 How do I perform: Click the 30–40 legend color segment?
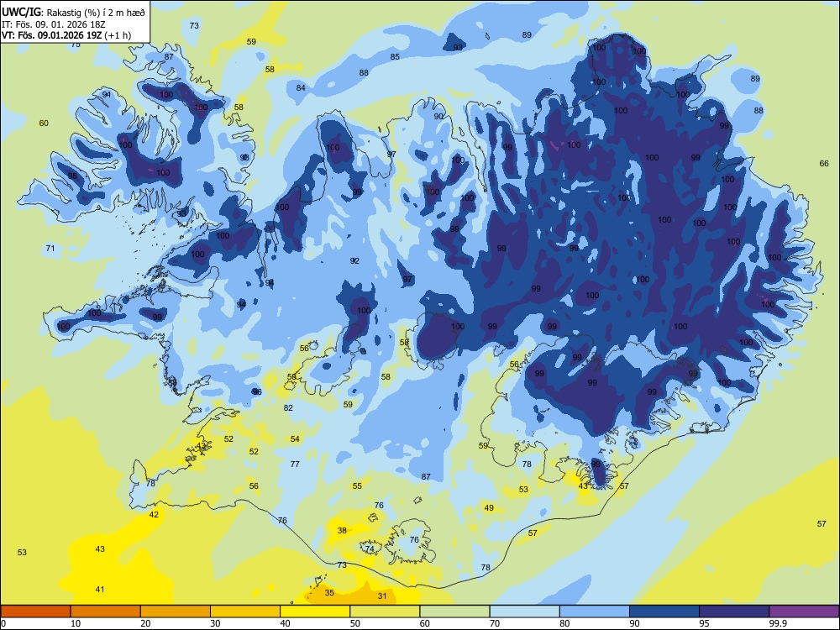coord(245,612)
